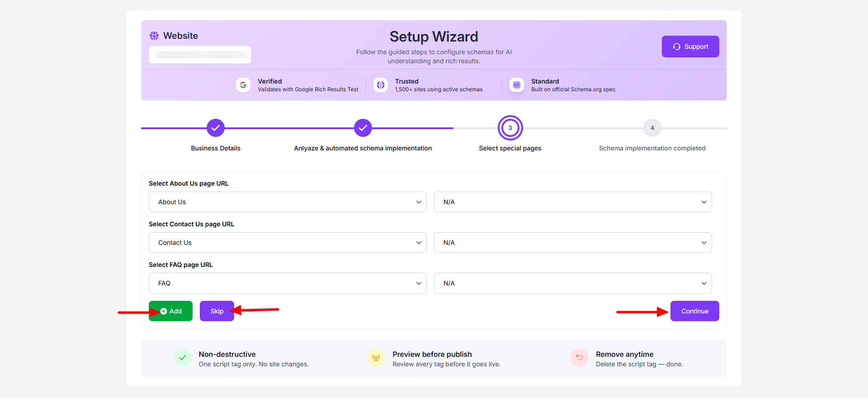Image resolution: width=868 pixels, height=402 pixels.
Task: Click the website URL field under Website
Action: 200,55
